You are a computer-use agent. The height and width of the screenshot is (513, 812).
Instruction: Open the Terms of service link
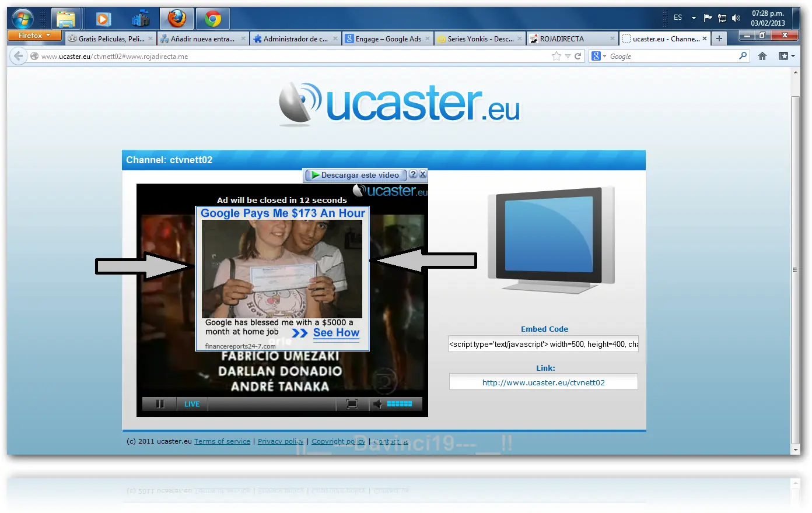(x=222, y=441)
